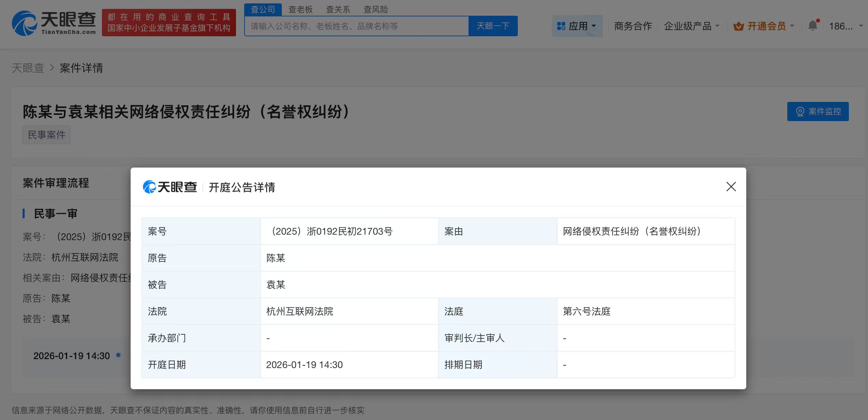
Task: Click the Tianyancha logo inside the popup dialog
Action: tap(170, 187)
